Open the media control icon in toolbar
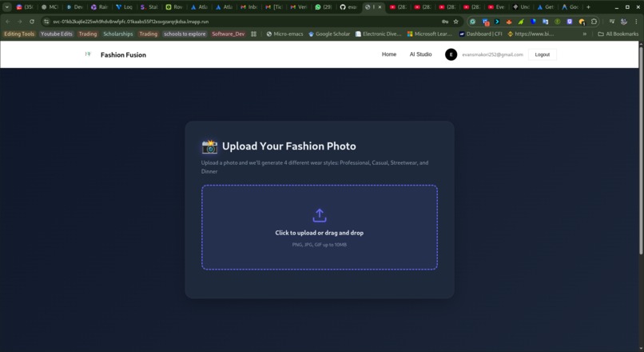The width and height of the screenshot is (644, 352). pyautogui.click(x=611, y=22)
